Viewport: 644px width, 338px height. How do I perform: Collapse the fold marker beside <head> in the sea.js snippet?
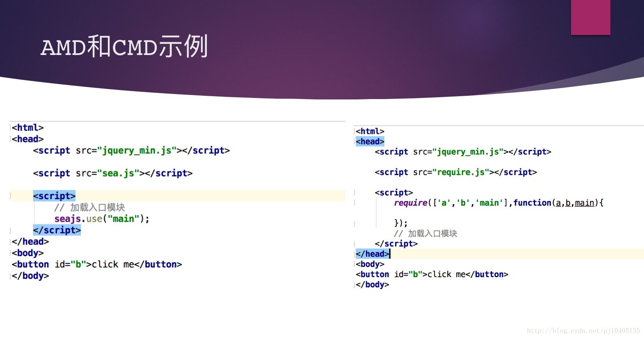[x=10, y=139]
